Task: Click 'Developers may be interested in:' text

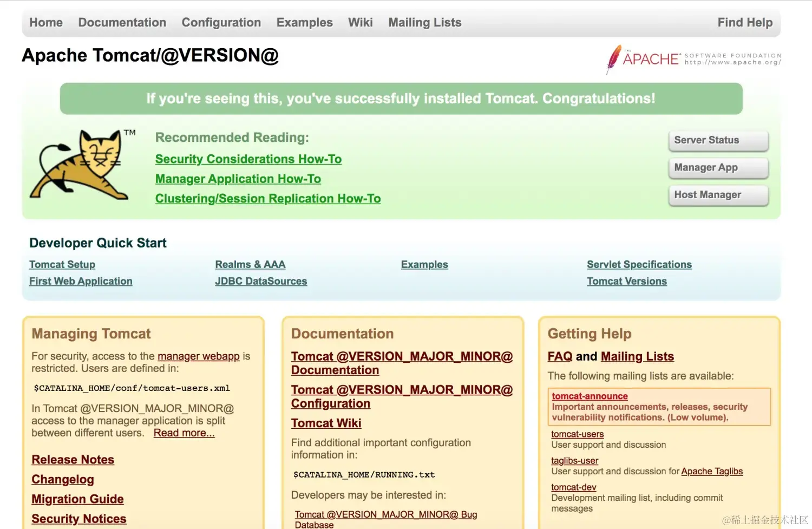Action: pyautogui.click(x=368, y=495)
